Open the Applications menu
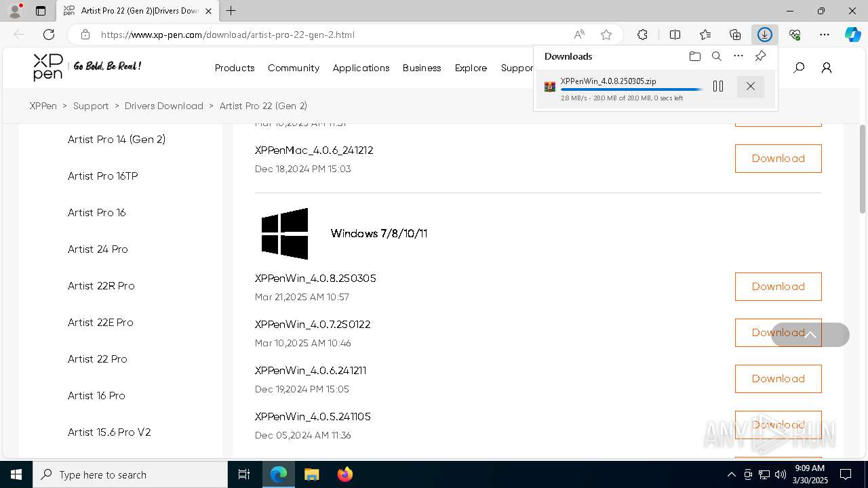This screenshot has width=868, height=488. (361, 68)
